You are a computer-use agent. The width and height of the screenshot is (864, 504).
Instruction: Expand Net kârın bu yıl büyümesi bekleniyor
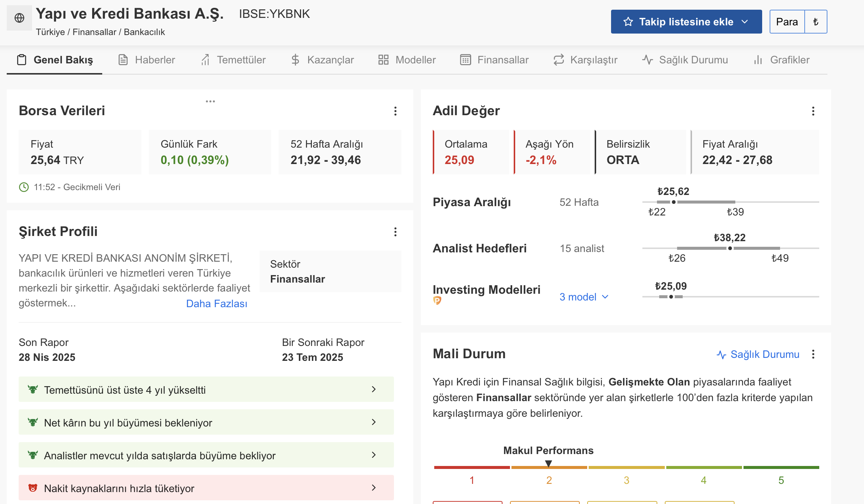(206, 422)
